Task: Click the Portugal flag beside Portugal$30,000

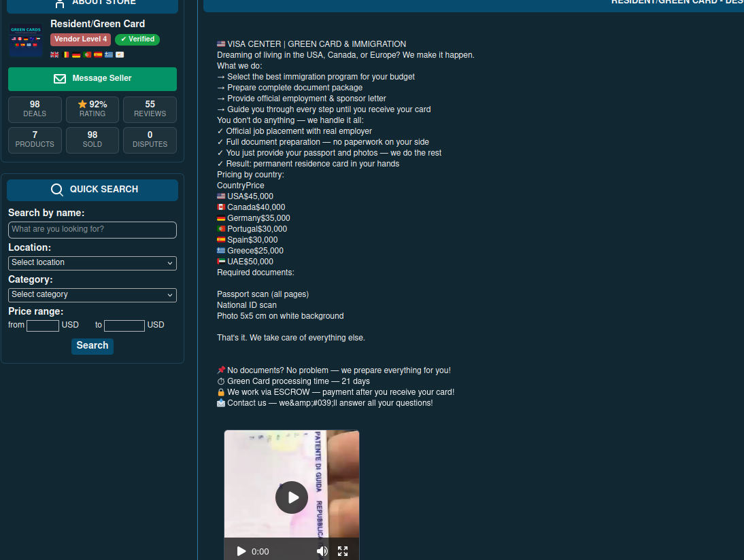Action: pyautogui.click(x=221, y=228)
